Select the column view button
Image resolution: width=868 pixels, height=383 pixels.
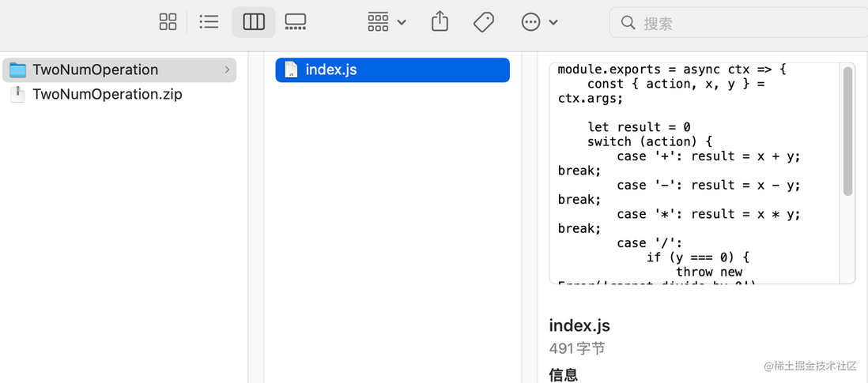click(x=254, y=22)
